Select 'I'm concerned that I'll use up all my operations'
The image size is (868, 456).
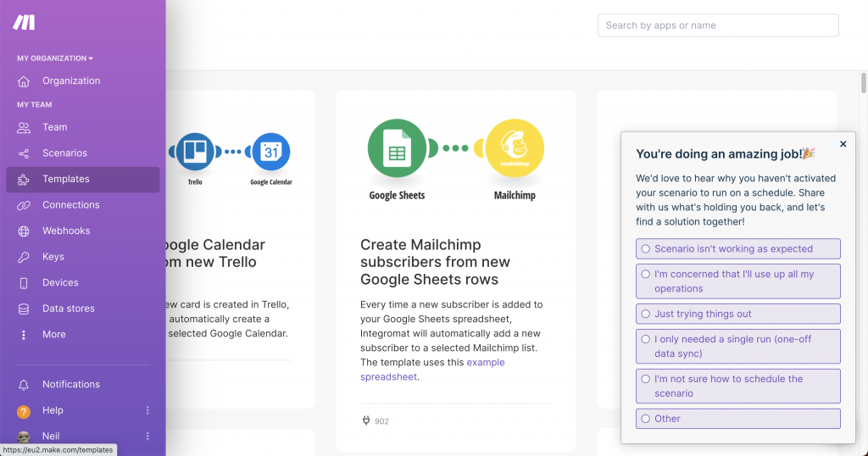[x=738, y=281]
